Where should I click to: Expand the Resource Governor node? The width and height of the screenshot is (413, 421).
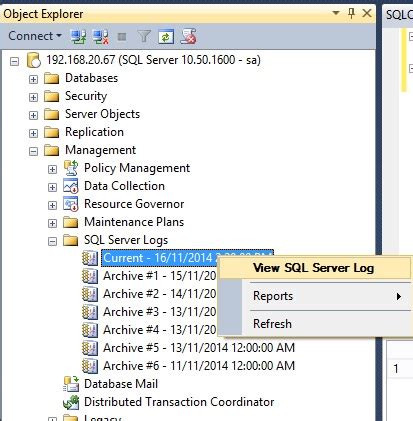point(52,205)
